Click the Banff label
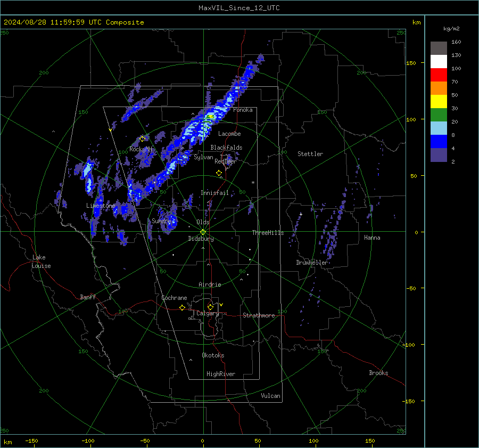This screenshot has width=479, height=448. coord(88,297)
